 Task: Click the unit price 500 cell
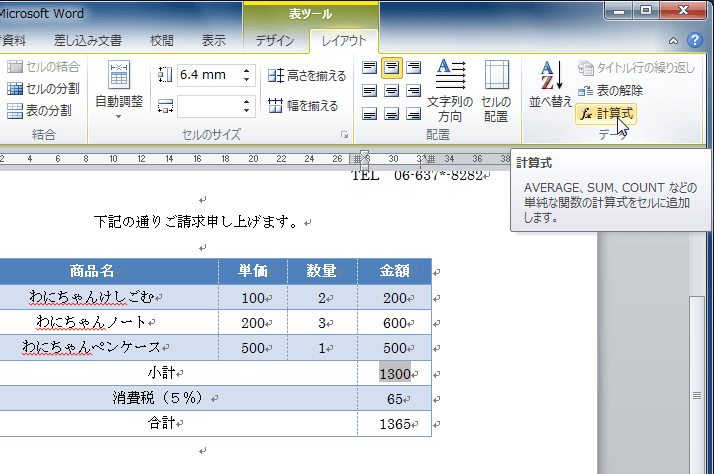click(x=253, y=348)
